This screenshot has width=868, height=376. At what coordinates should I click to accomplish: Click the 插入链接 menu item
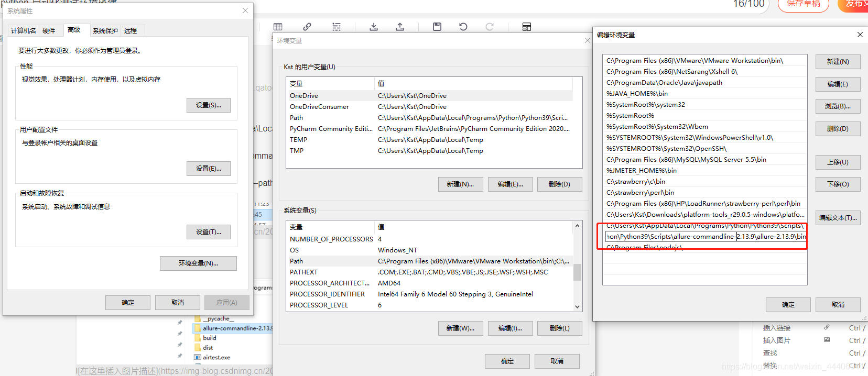[x=777, y=328]
